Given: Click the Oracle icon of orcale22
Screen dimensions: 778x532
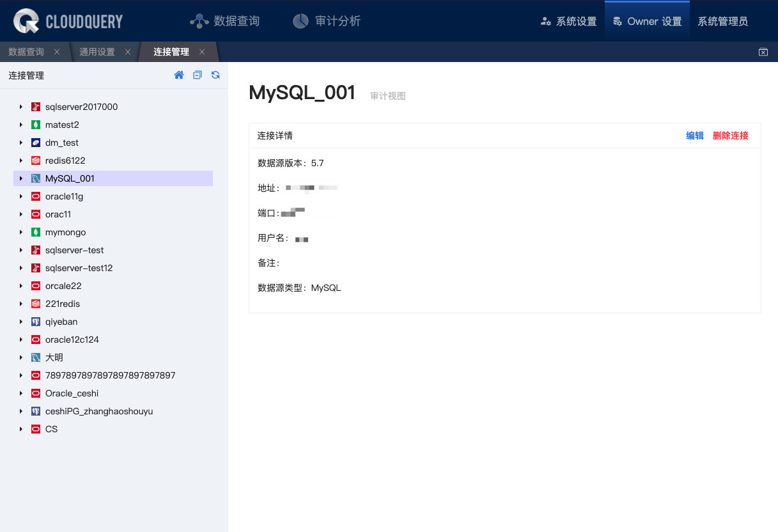Looking at the screenshot, I should [36, 286].
